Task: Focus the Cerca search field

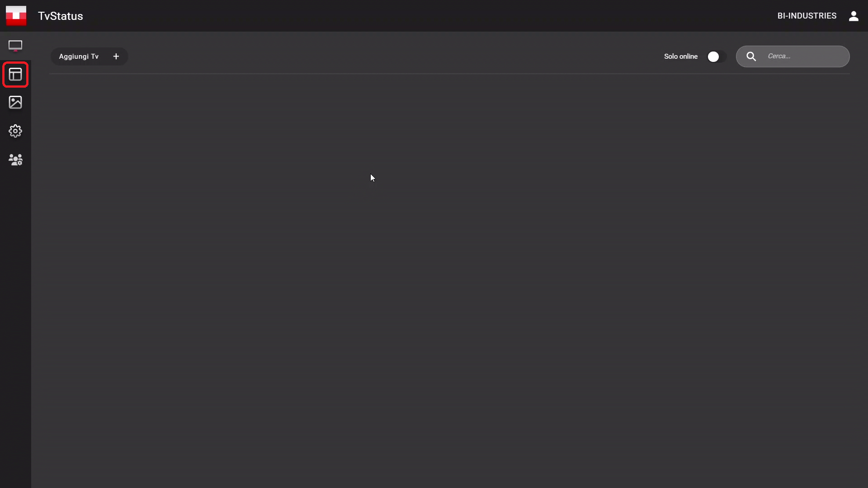Action: [x=793, y=56]
